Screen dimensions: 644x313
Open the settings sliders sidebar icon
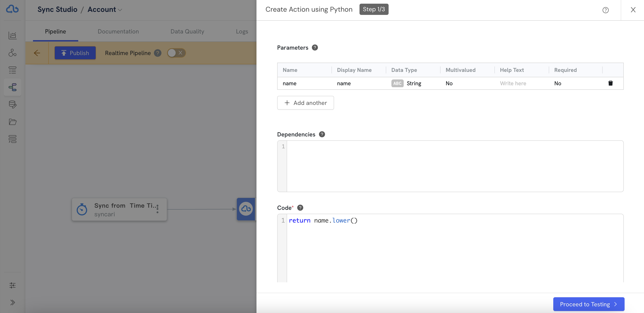tap(12, 285)
